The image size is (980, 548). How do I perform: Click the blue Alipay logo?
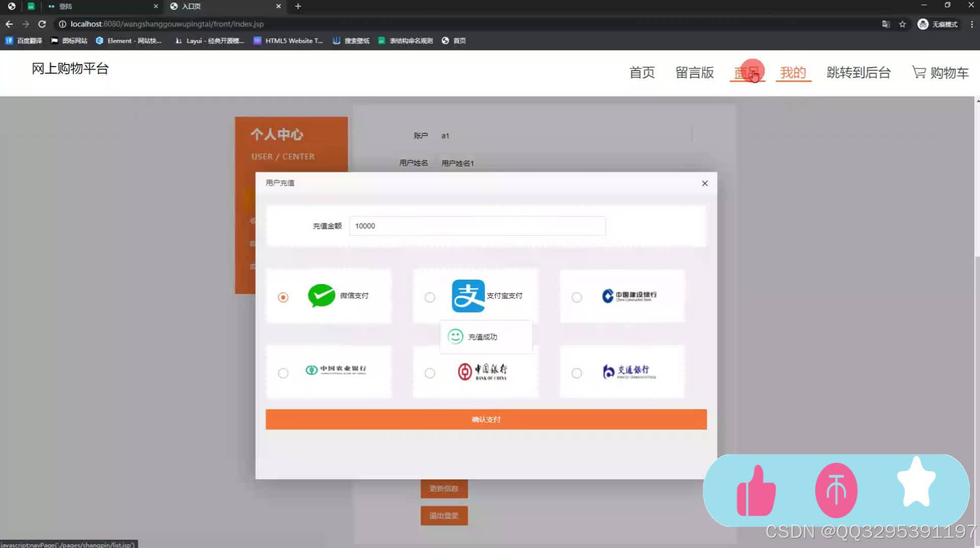point(468,296)
